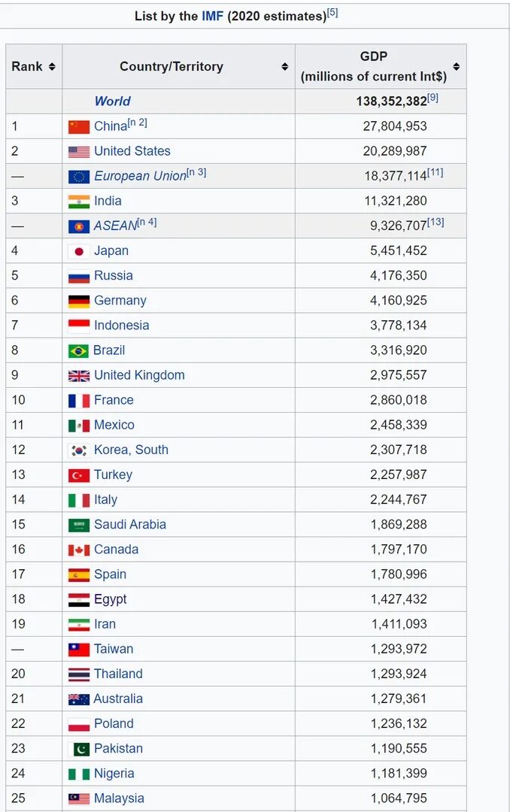Click the United States flag icon
The width and height of the screenshot is (510, 812).
79,152
